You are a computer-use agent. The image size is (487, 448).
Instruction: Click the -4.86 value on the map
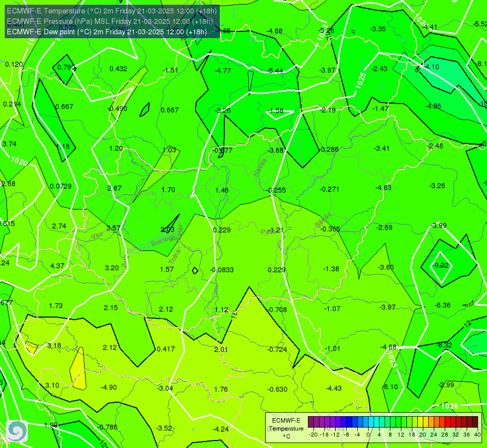click(433, 106)
